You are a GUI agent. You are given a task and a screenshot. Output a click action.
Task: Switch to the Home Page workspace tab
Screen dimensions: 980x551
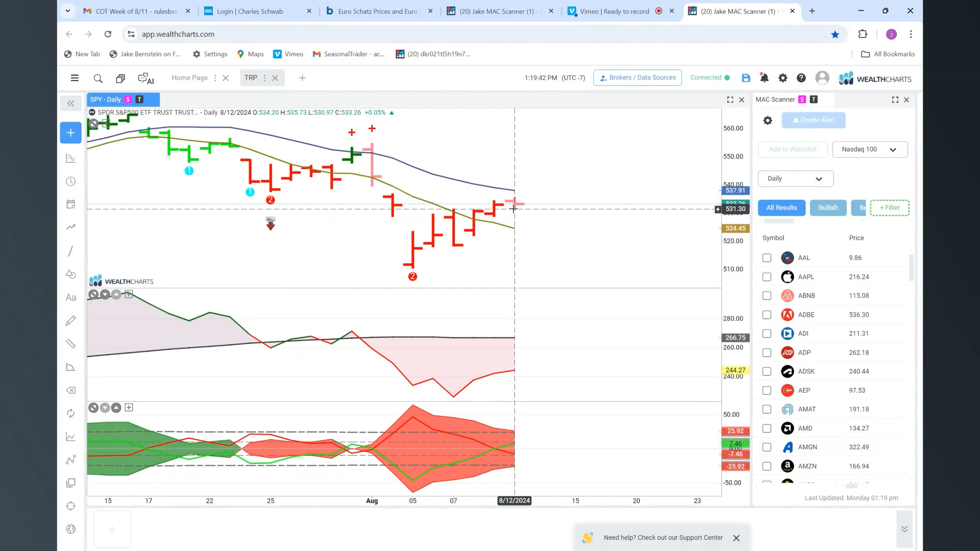tap(189, 78)
